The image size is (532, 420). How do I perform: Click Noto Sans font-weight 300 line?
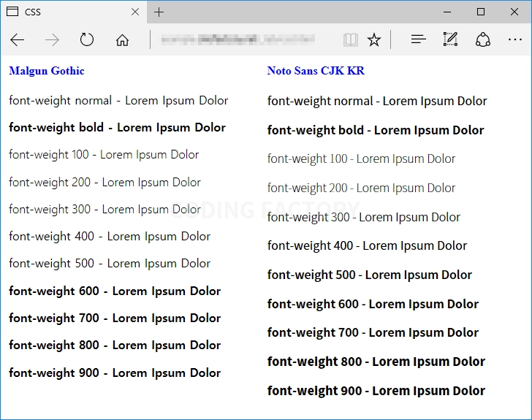pyautogui.click(x=364, y=218)
